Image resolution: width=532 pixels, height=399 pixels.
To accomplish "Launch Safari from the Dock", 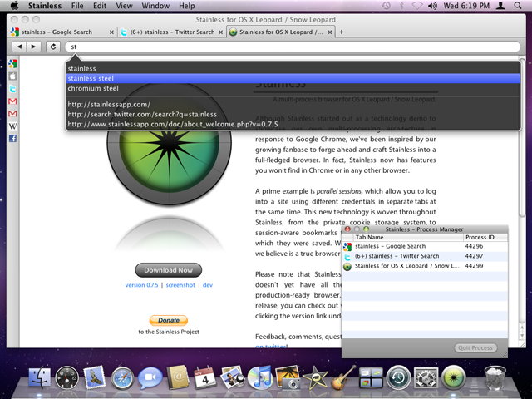I will (123, 377).
